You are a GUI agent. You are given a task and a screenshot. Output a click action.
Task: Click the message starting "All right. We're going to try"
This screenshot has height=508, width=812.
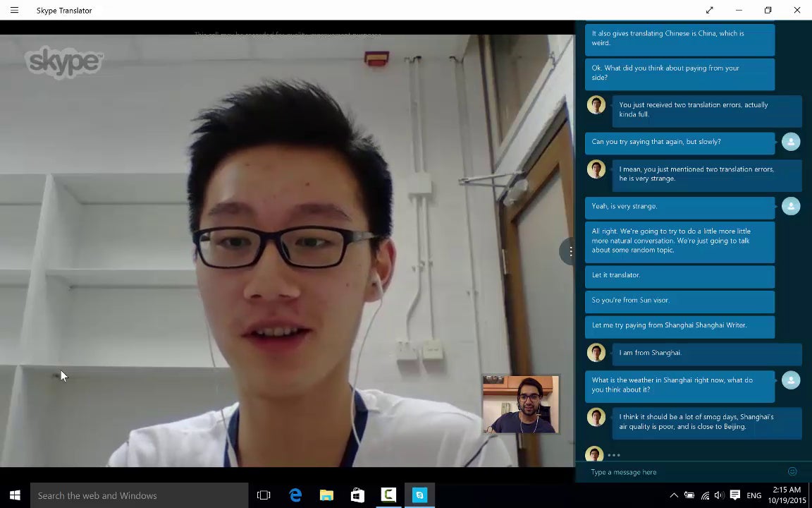tap(680, 241)
